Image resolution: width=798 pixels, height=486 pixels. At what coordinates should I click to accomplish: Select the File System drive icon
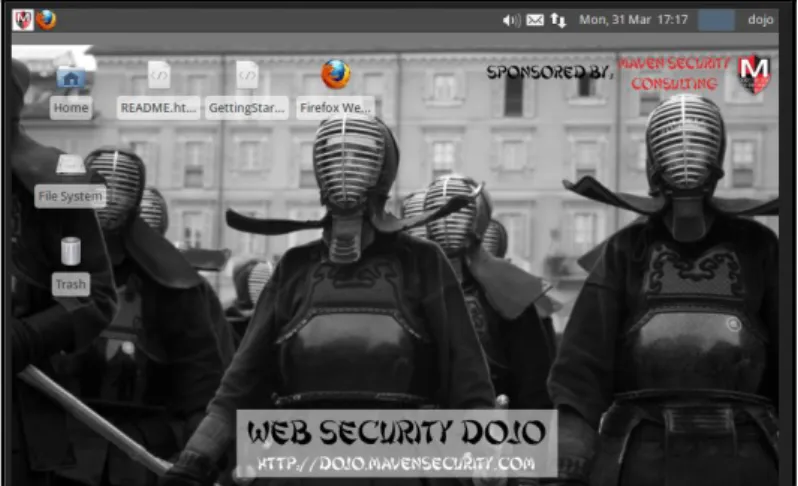tap(70, 165)
